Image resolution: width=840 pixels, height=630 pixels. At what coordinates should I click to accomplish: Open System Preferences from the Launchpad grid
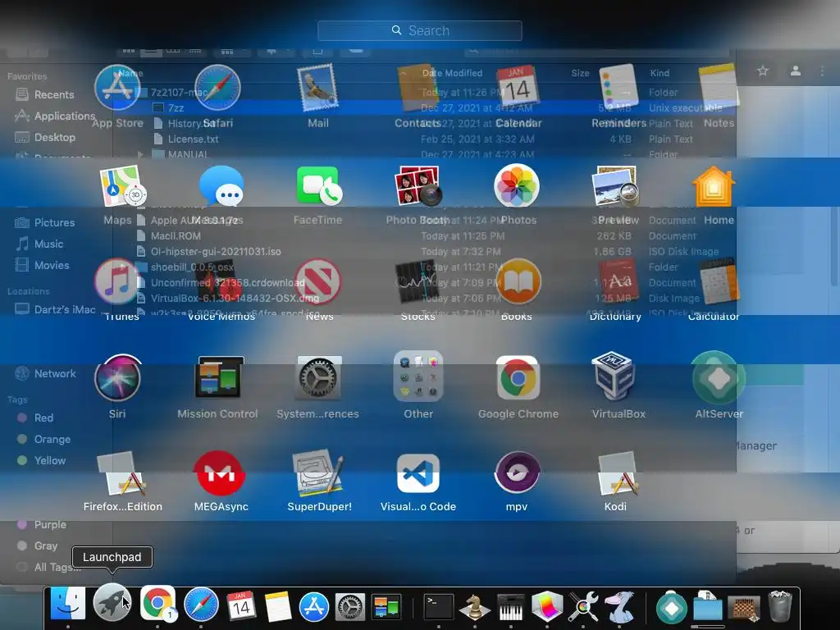tap(317, 378)
